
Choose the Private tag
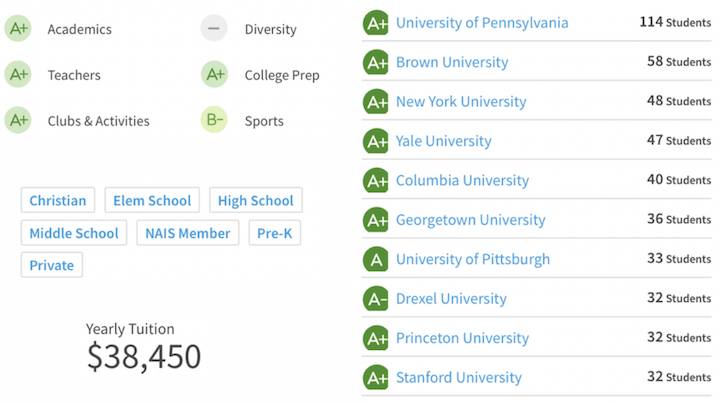(x=52, y=265)
